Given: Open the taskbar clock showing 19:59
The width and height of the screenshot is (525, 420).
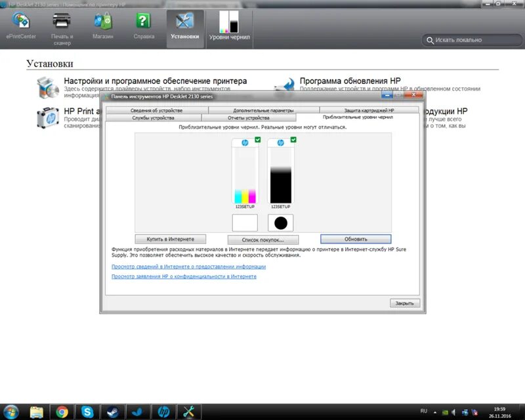Looking at the screenshot, I should pos(499,412).
